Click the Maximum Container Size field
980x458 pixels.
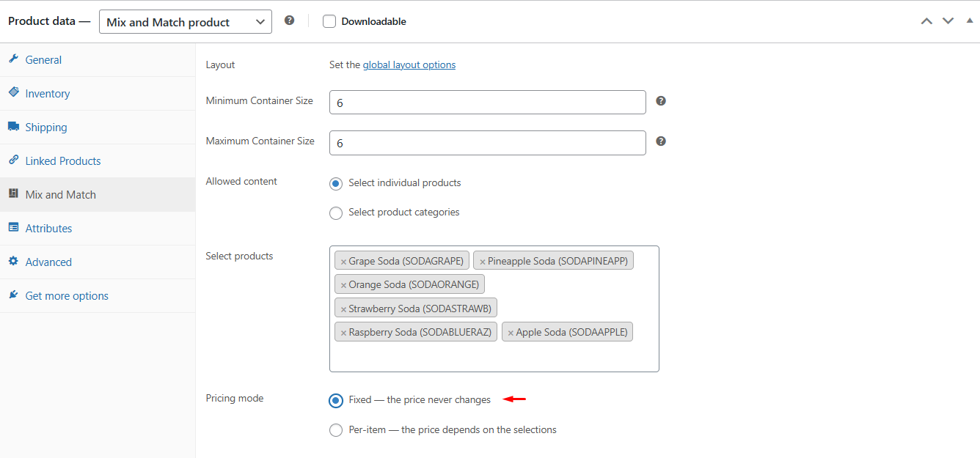[488, 143]
